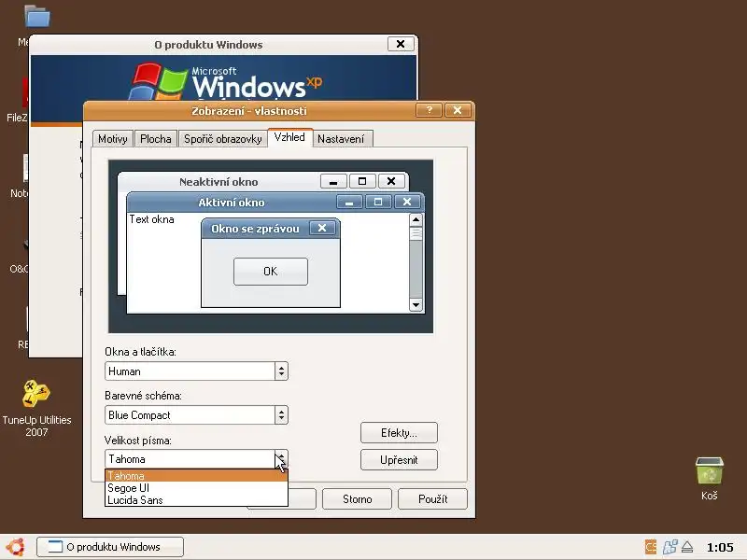Open the Nastavení tab
Screen dimensions: 747x560
pos(341,139)
